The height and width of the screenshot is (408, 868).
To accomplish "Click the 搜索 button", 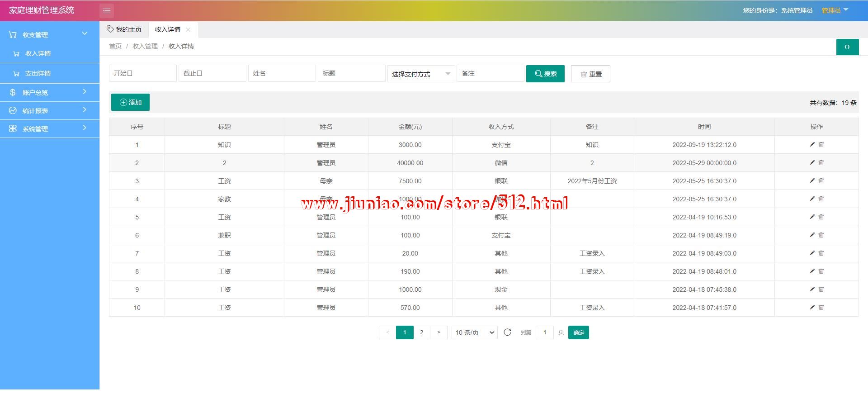I will pyautogui.click(x=545, y=74).
